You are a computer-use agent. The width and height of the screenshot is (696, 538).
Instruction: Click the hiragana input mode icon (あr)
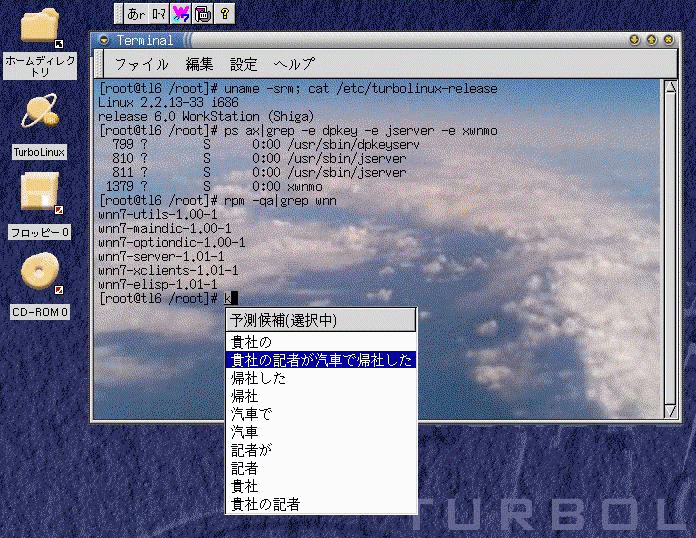pos(137,13)
